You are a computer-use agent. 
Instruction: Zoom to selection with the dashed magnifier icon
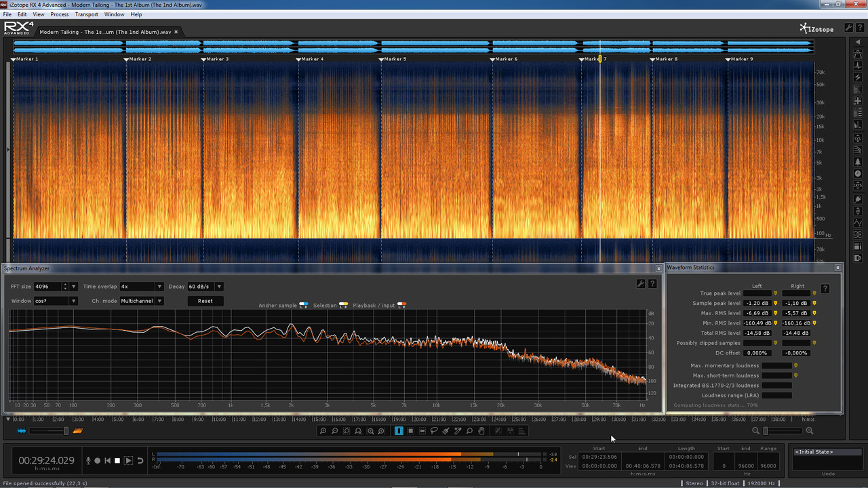pos(347,431)
